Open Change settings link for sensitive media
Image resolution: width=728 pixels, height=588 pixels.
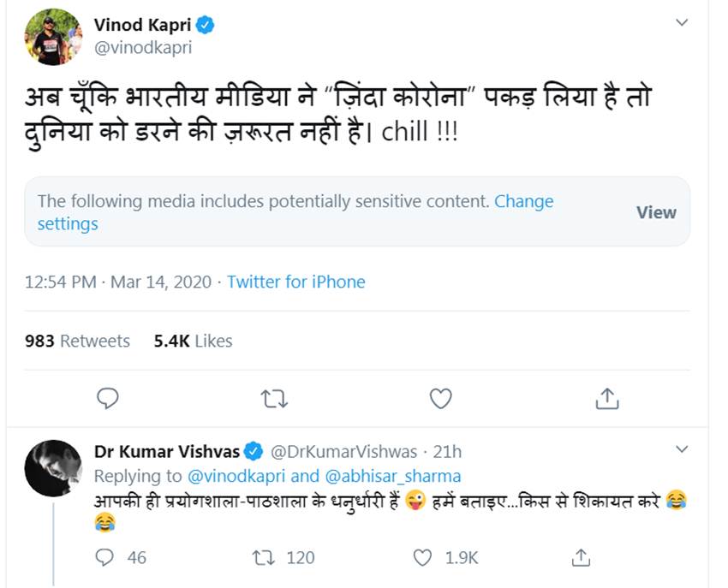tap(523, 202)
